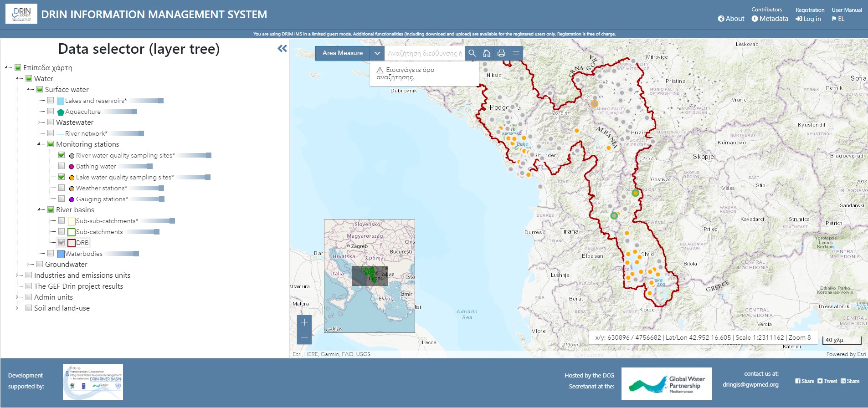Viewport: 868px width, 408px height.
Task: Click the Log in link
Action: pyautogui.click(x=808, y=19)
